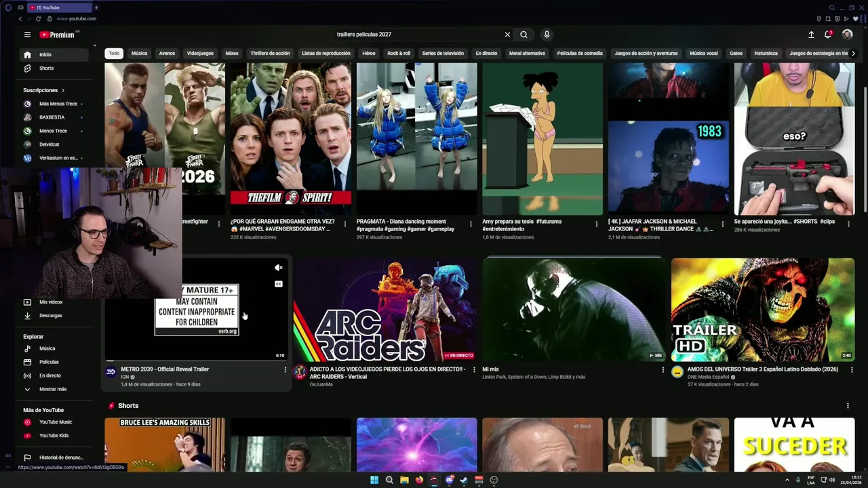Go to YouTube Premium home logo
868x488 pixels.
point(58,35)
